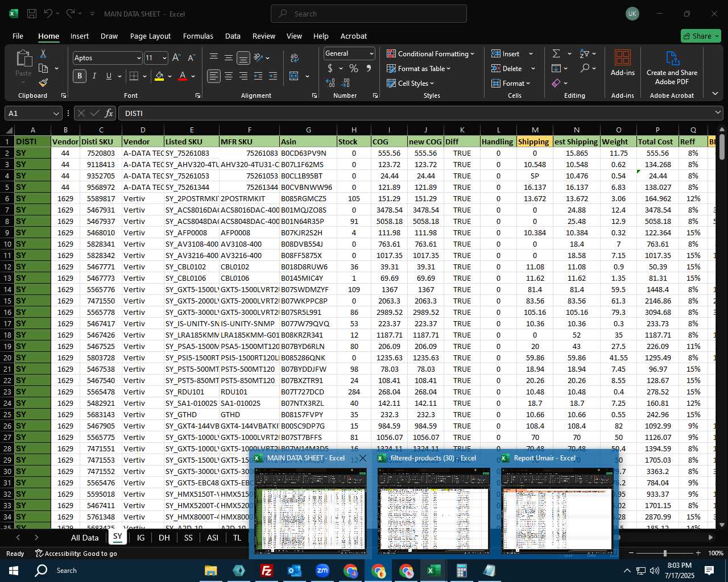Viewport: 728px width, 582px height.
Task: Click the Find & Select magnifier icon
Action: point(585,68)
